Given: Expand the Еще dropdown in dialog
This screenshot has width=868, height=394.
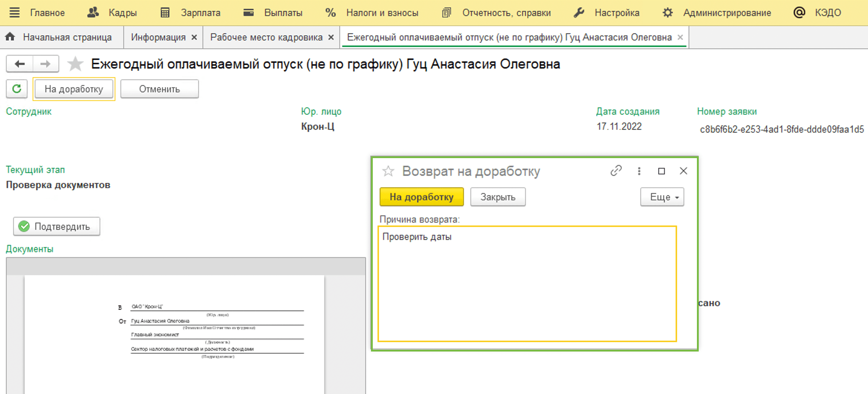Looking at the screenshot, I should tap(662, 197).
